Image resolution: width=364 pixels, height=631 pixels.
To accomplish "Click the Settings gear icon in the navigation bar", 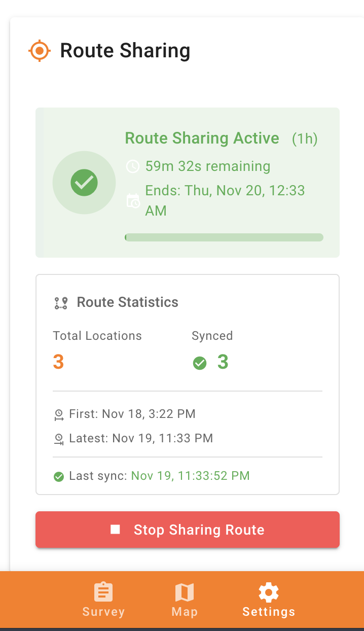I will (x=268, y=591).
